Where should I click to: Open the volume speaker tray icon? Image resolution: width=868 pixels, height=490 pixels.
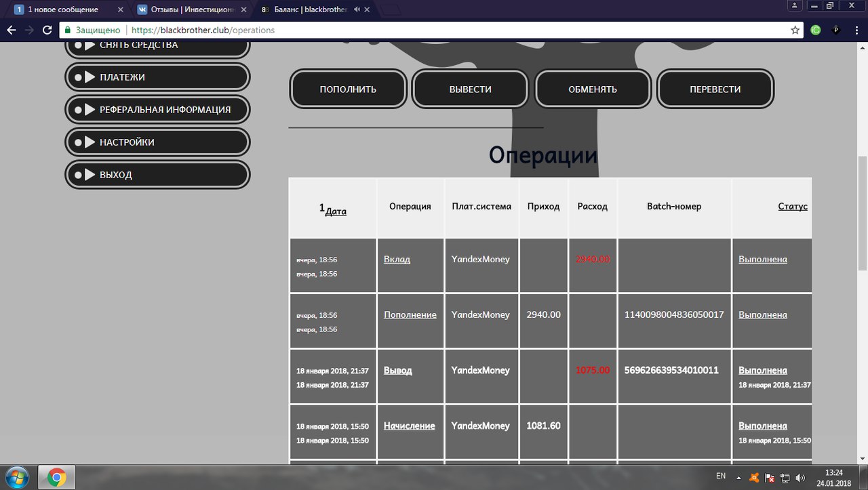tap(800, 477)
